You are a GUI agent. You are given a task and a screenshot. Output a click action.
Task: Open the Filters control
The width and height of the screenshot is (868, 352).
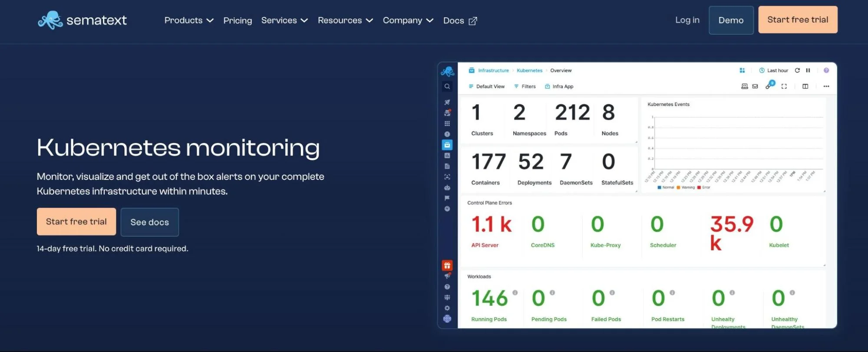pos(525,86)
